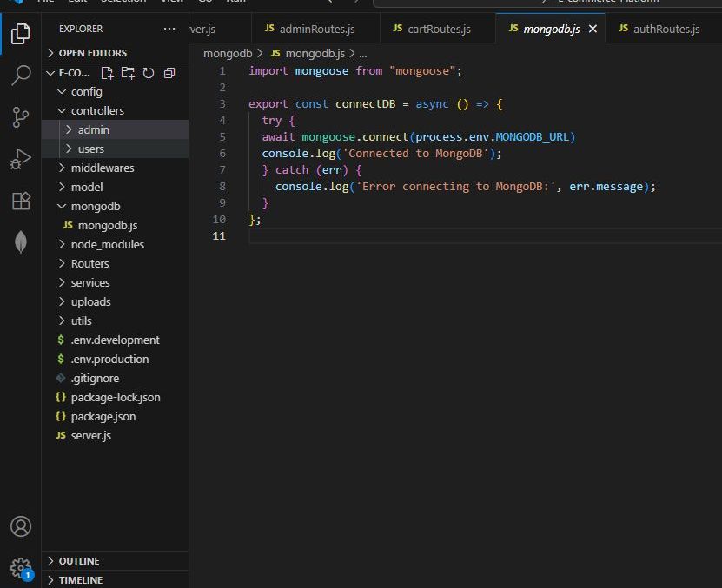
Task: Open the Explorer more actions ellipsis
Action: click(x=169, y=29)
